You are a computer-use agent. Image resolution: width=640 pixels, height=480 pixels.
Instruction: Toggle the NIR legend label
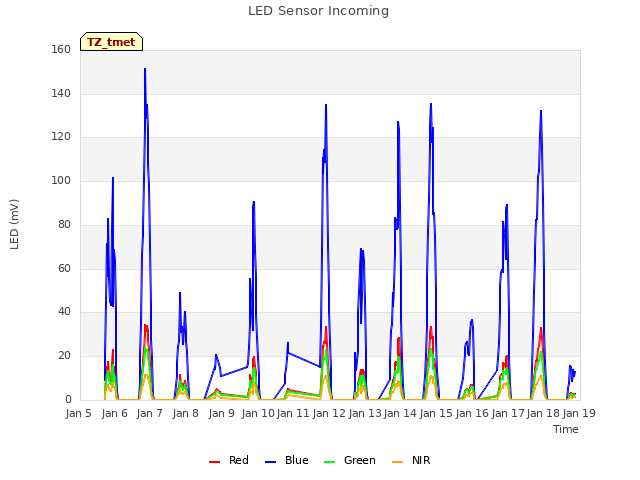pyautogui.click(x=421, y=460)
